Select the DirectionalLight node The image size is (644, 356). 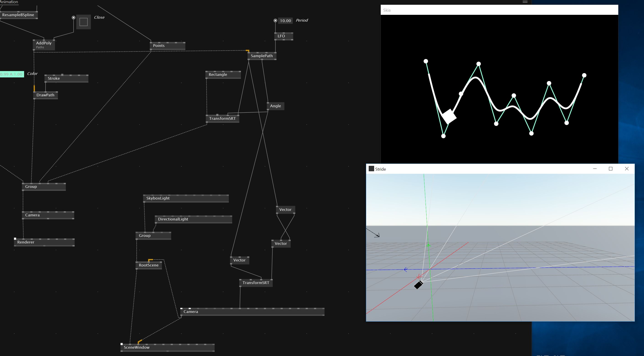click(x=173, y=219)
